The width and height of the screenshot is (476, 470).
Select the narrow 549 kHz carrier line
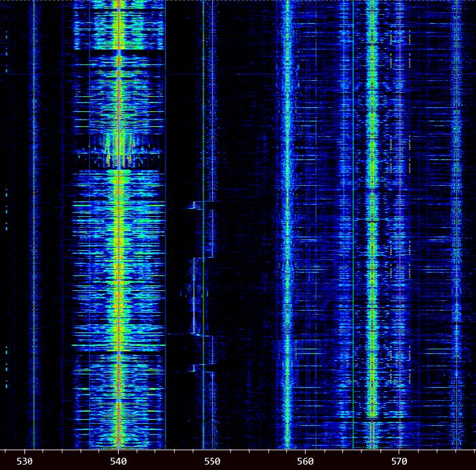coord(203,224)
